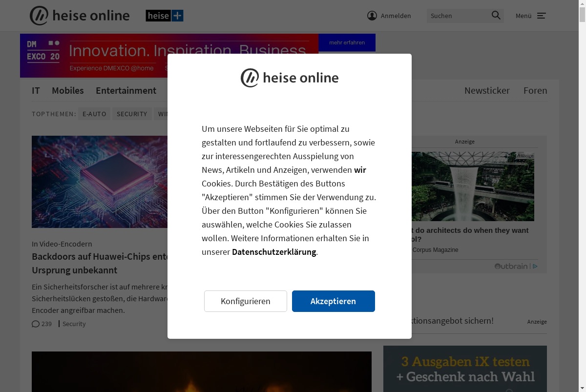Click the 'Corpus Magazine' ad source text

[435, 250]
